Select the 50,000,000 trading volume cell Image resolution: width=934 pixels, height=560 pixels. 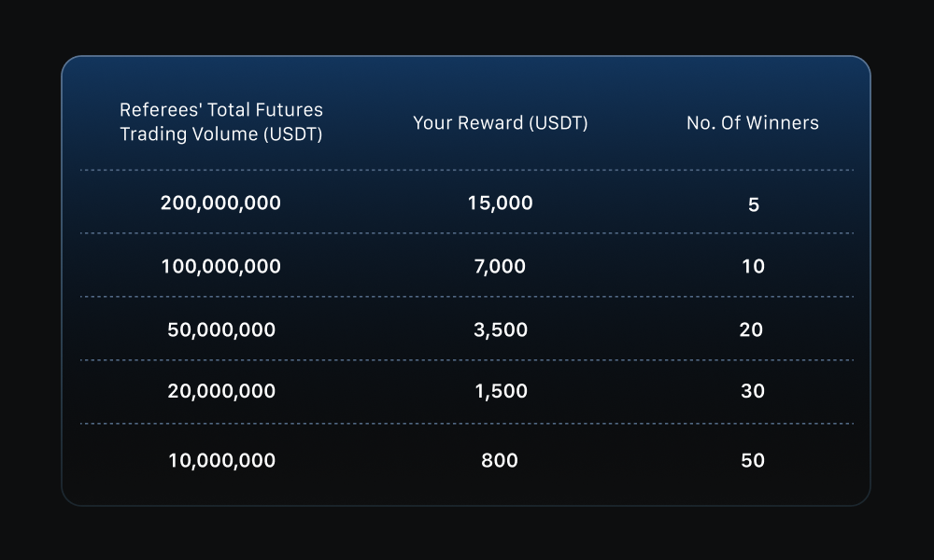(221, 329)
